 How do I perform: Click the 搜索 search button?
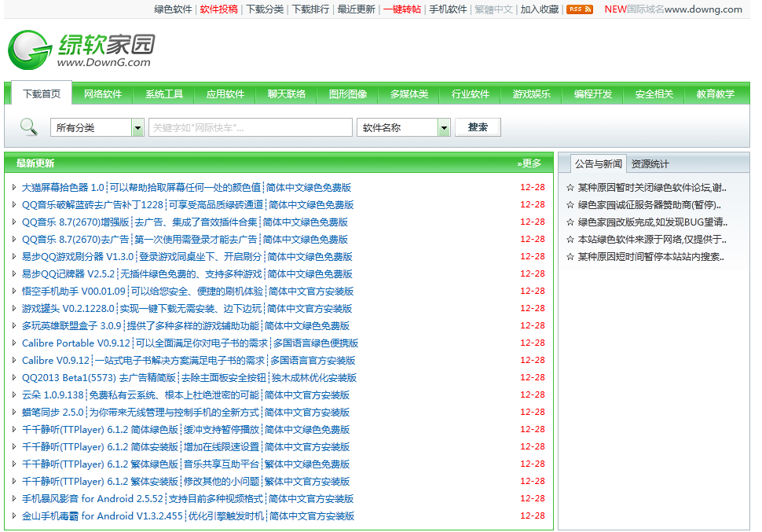click(478, 127)
